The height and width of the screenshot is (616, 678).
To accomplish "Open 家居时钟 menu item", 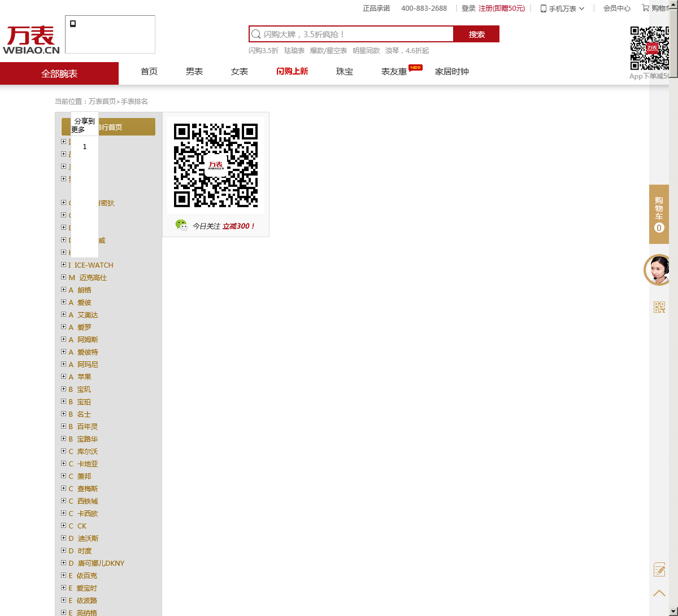I will pos(452,71).
